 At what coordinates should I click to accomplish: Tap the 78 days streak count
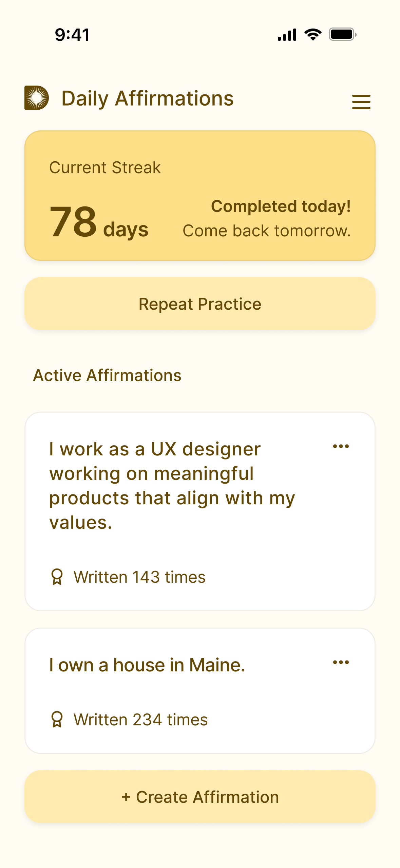coord(99,222)
